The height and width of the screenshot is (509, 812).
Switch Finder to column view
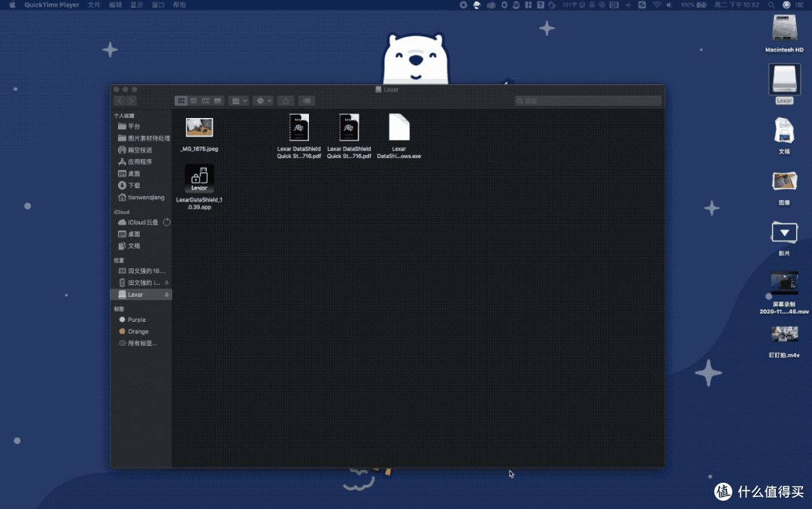205,101
